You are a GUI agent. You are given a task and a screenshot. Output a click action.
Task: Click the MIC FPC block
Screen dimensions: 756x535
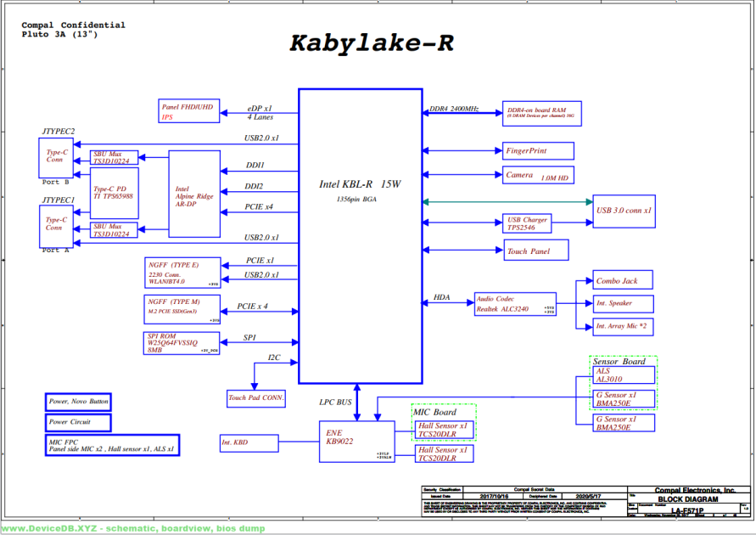click(112, 445)
